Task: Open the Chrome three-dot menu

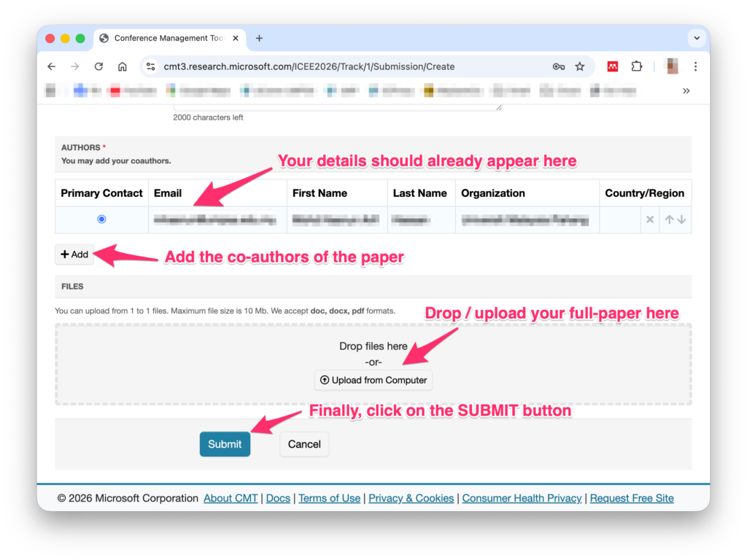Action: pos(695,66)
